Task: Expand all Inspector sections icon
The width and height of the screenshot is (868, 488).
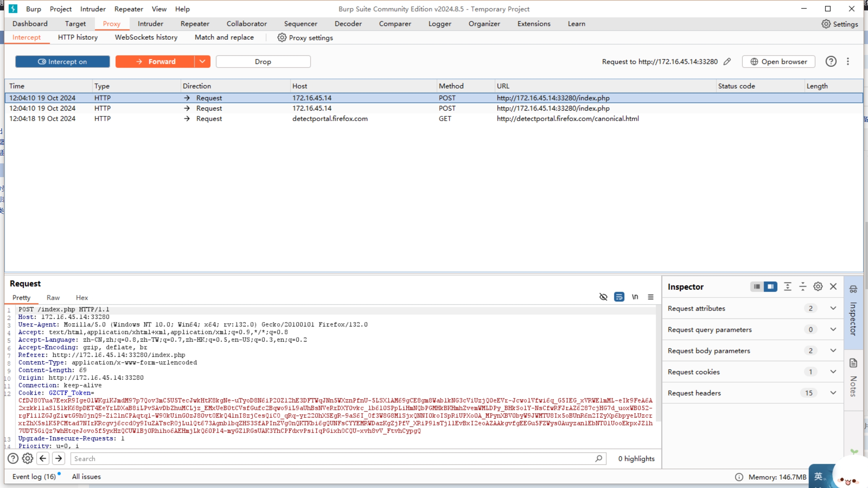Action: 787,287
